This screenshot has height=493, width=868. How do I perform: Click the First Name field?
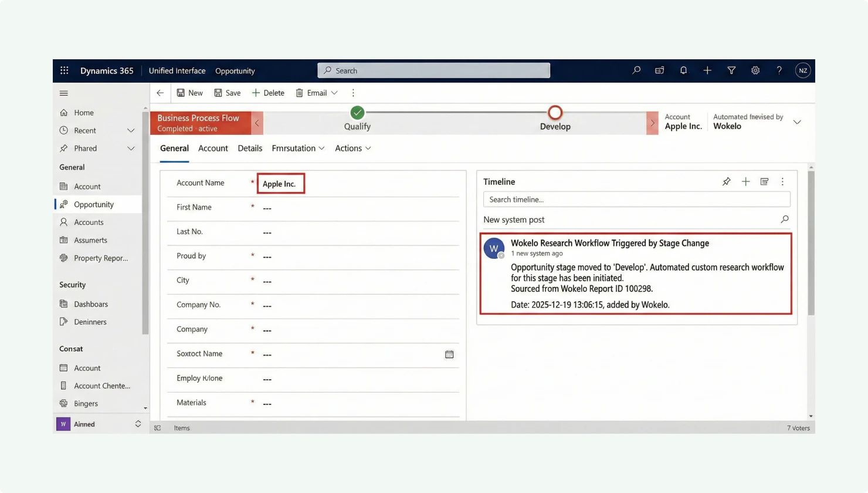pos(360,208)
